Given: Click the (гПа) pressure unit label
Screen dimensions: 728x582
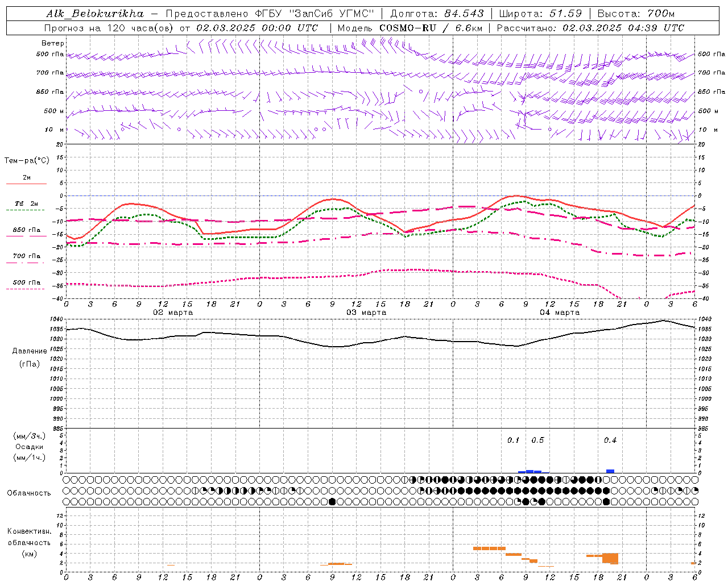Looking at the screenshot, I should pos(30,364).
